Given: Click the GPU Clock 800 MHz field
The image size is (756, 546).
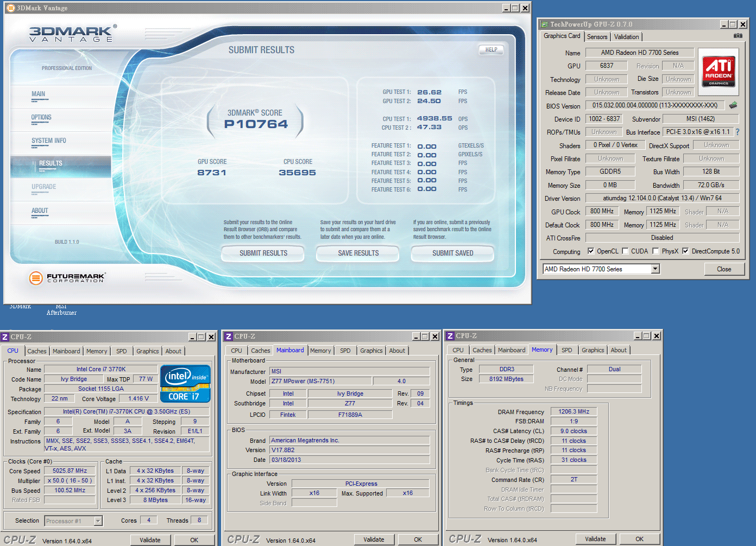Looking at the screenshot, I should tap(602, 212).
